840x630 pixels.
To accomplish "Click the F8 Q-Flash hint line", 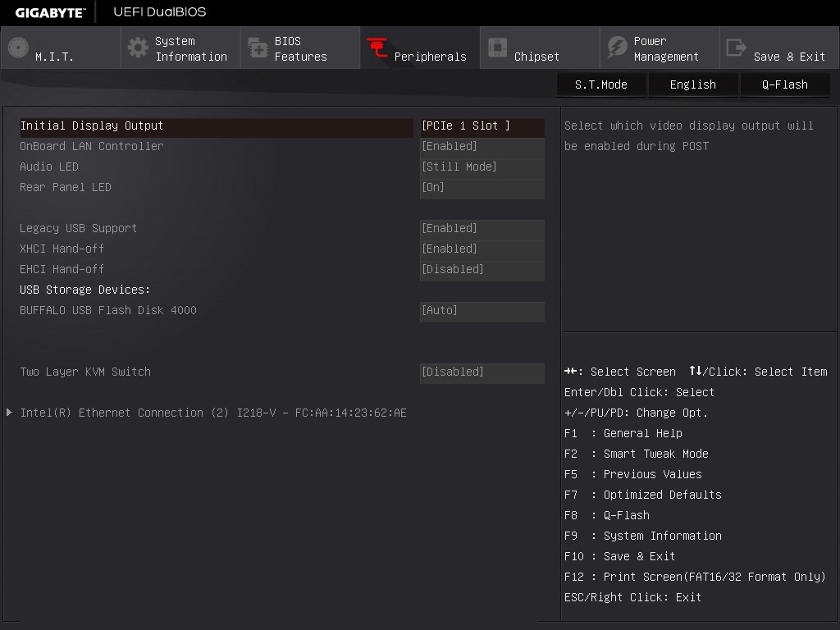I will [607, 515].
